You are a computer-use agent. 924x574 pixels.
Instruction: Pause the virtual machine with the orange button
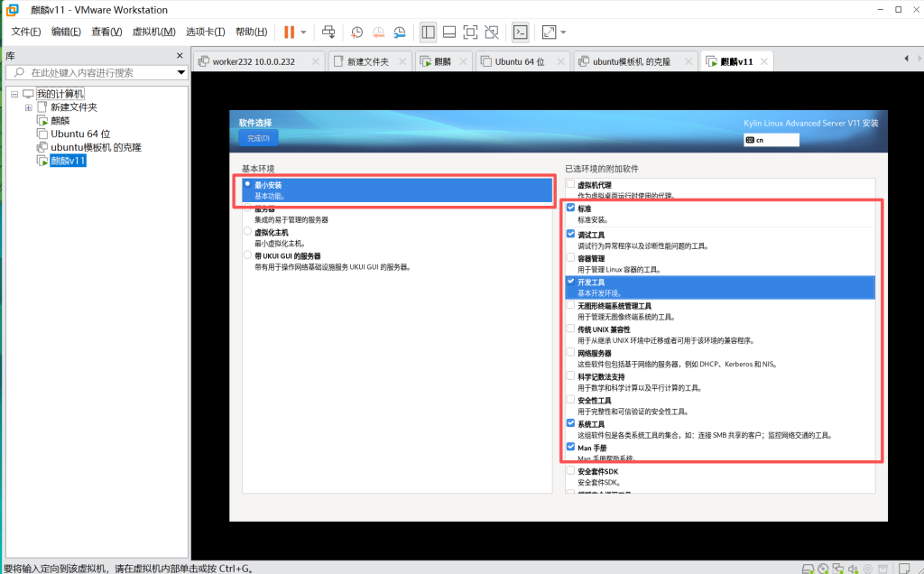point(289,32)
